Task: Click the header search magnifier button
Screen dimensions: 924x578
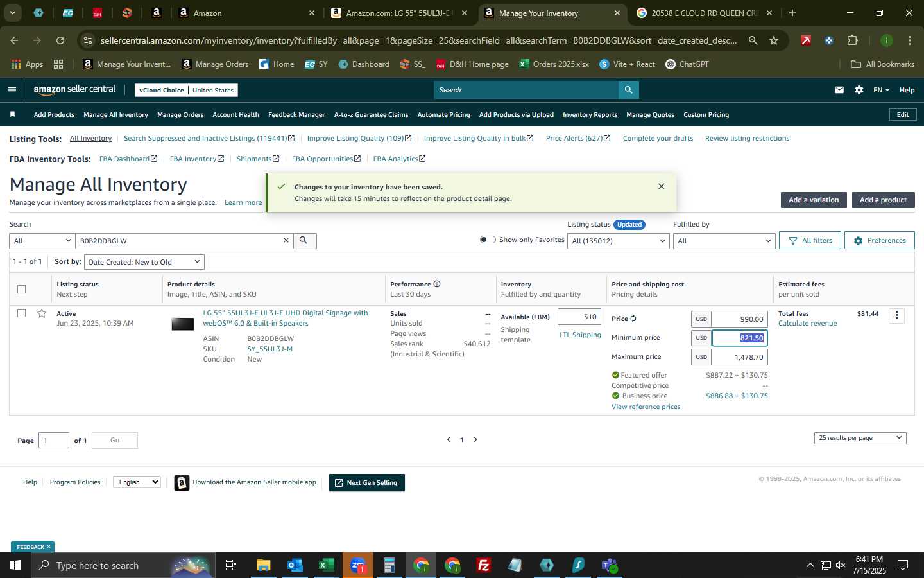Action: [x=629, y=90]
